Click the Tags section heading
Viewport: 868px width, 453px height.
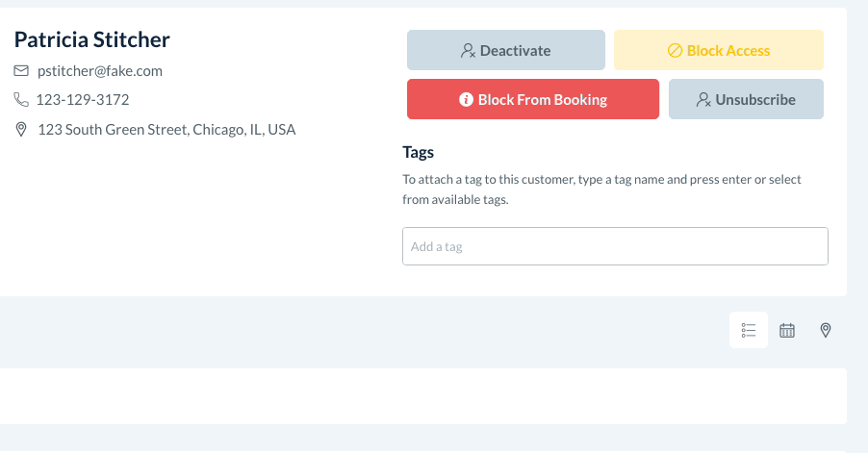pyautogui.click(x=418, y=153)
